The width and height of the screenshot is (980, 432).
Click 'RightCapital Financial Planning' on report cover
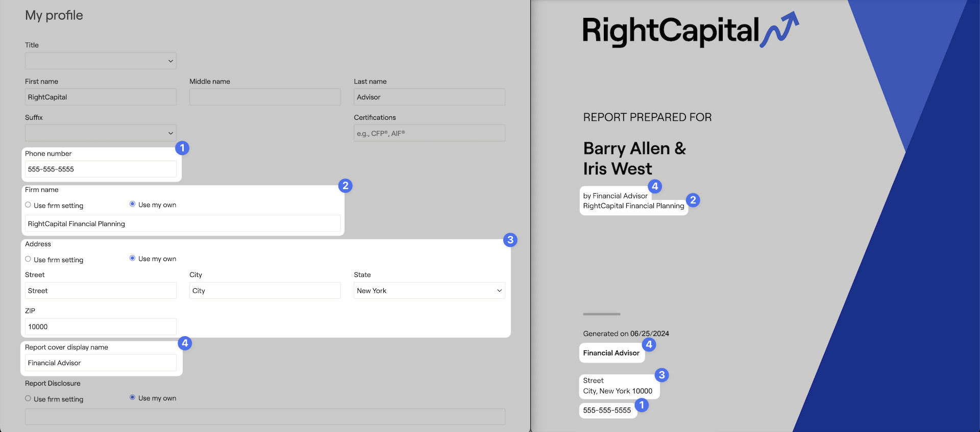(633, 206)
